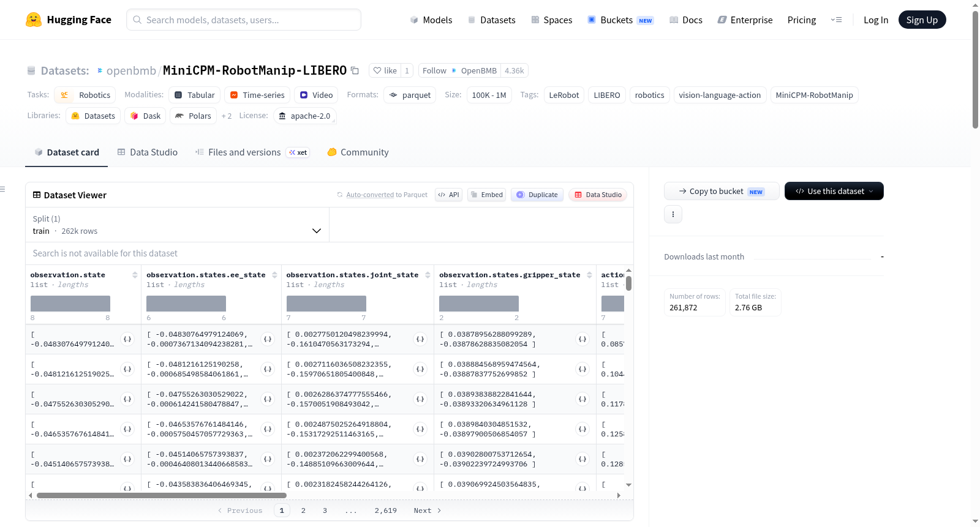Sort by the observation.states.joint_state column
Viewport: 980px width, 527px height.
pyautogui.click(x=428, y=275)
